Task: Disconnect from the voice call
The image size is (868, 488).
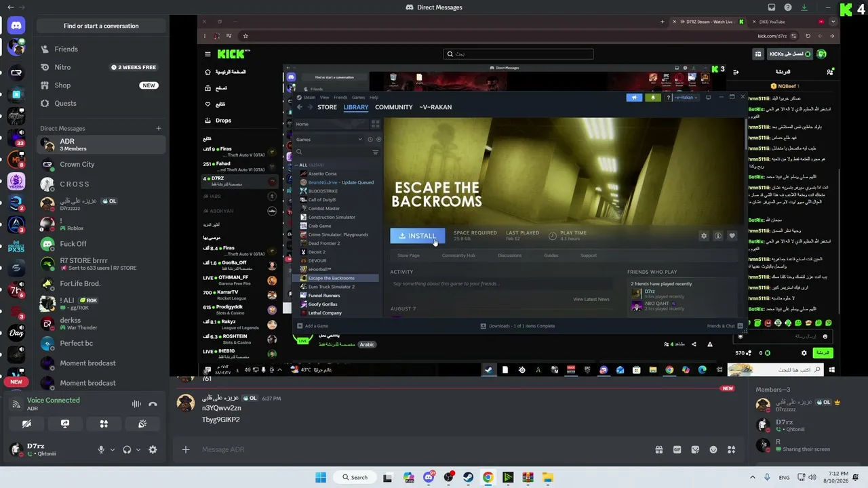Action: tap(153, 404)
